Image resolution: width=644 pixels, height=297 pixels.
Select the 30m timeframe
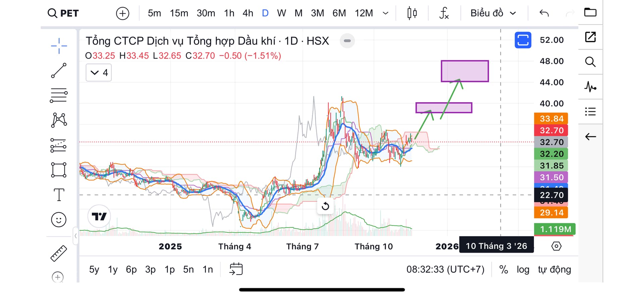(x=206, y=13)
